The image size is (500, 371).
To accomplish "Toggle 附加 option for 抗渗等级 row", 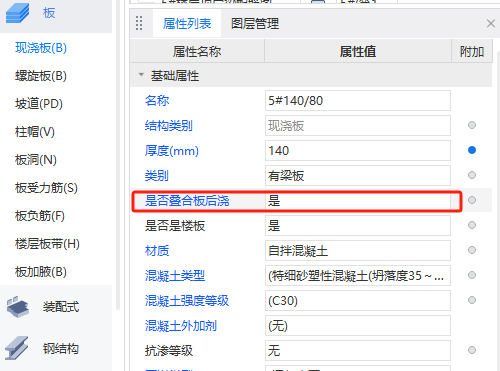I will (472, 350).
